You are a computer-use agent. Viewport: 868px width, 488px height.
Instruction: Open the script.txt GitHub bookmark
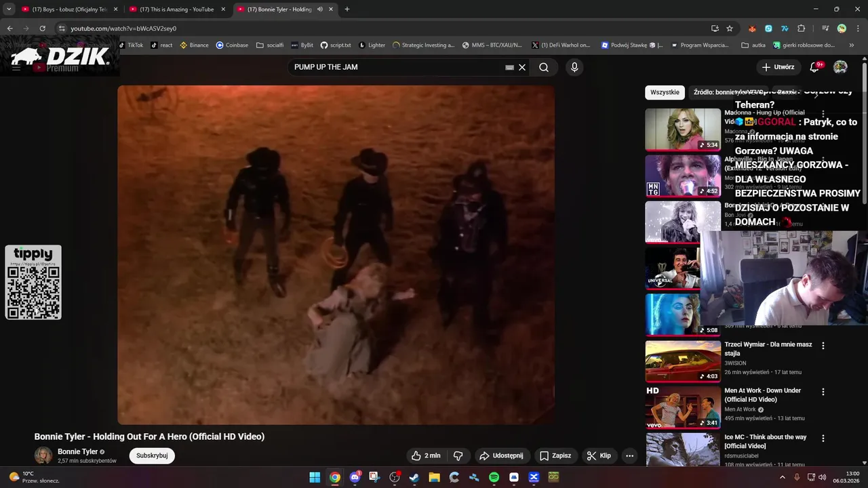[x=336, y=45]
